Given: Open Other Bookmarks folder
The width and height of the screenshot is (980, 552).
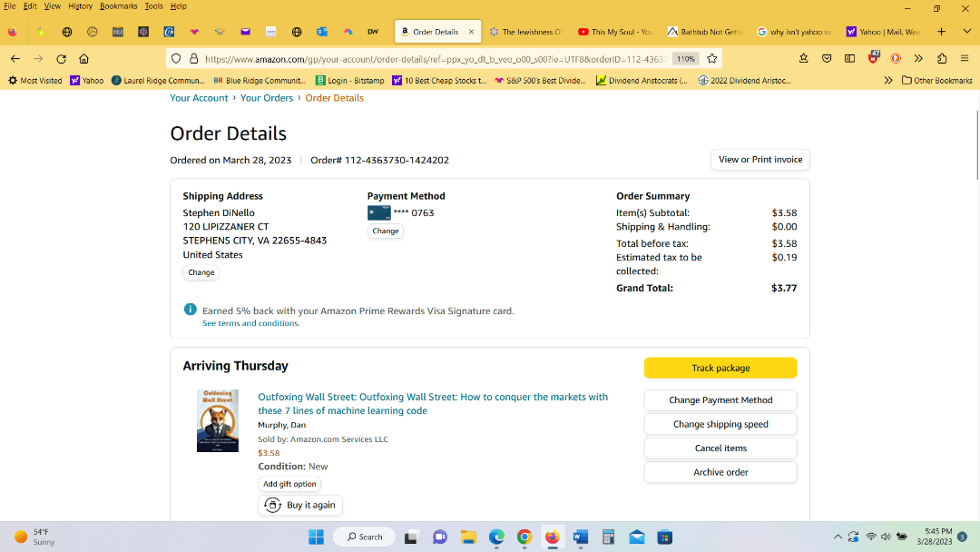Looking at the screenshot, I should pyautogui.click(x=936, y=81).
